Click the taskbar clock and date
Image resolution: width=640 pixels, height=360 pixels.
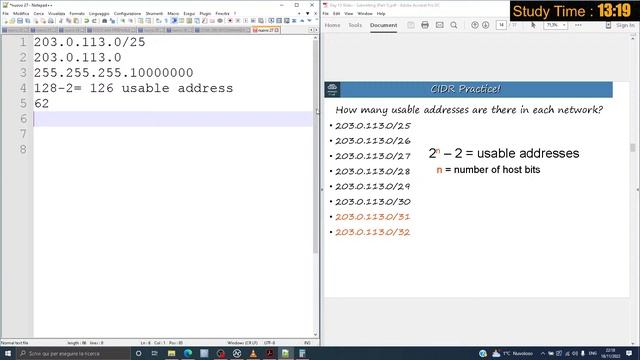coord(611,353)
